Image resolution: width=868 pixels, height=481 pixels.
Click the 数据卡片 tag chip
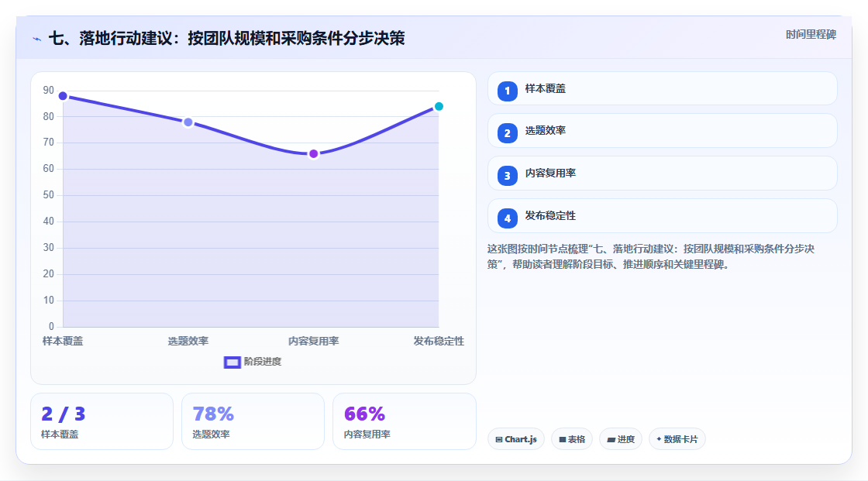(677, 439)
